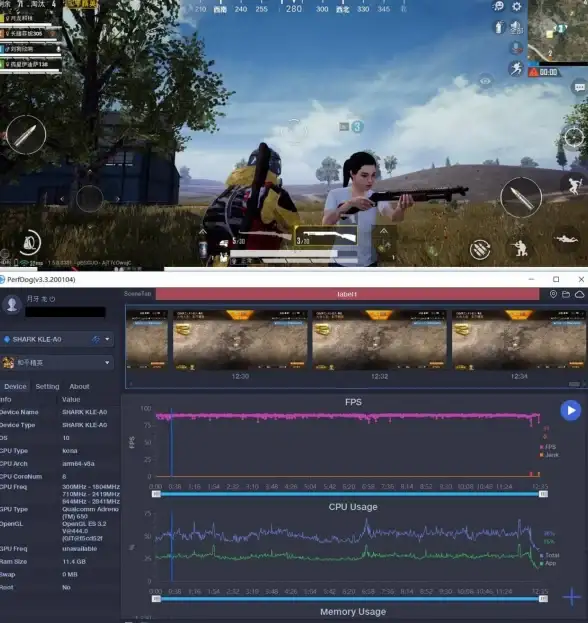588x623 pixels.
Task: Tap the right bullet fire button
Action: click(x=521, y=197)
